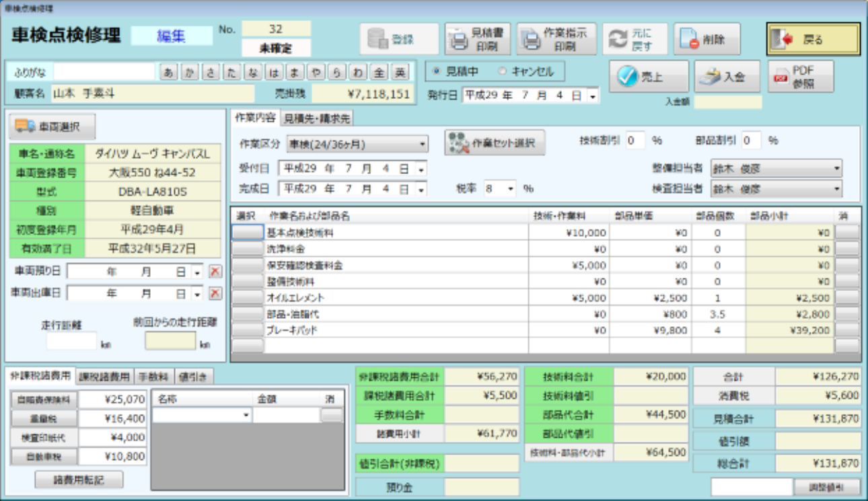Open the 車両預り日 date dropdown arrow
This screenshot has height=501, width=868.
(197, 272)
